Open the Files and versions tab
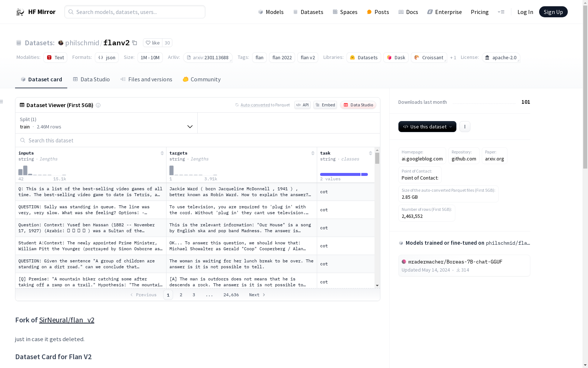 tap(146, 79)
